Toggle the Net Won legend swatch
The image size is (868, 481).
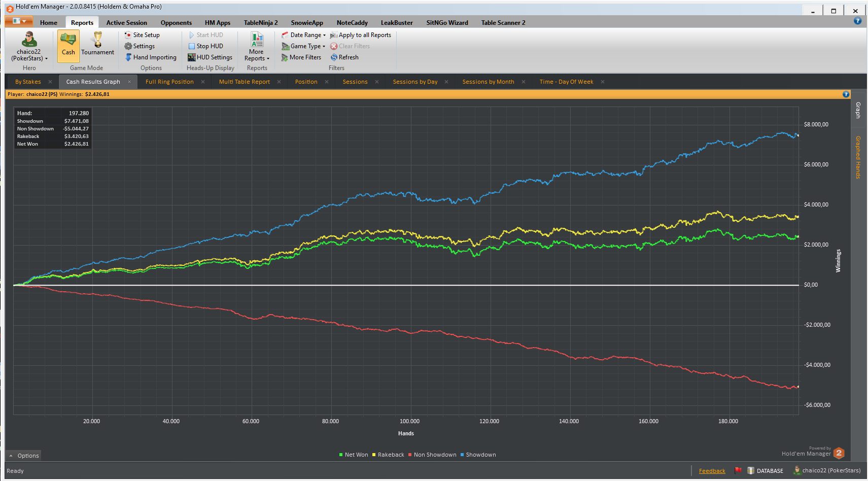[341, 455]
